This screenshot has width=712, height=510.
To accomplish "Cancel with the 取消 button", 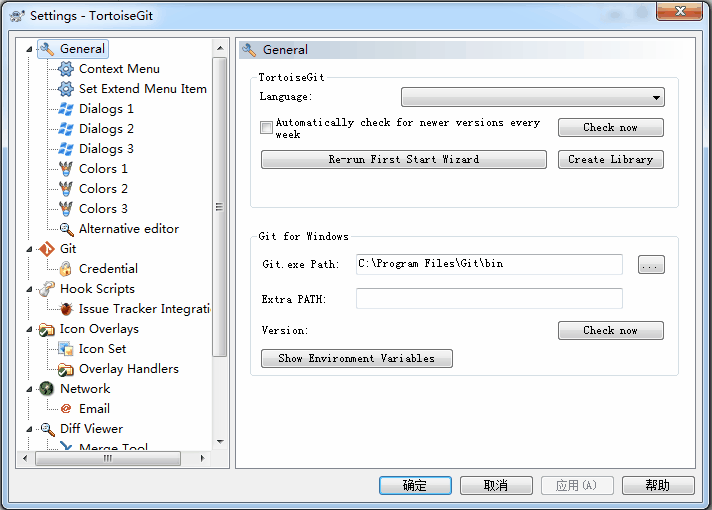I will 496,485.
